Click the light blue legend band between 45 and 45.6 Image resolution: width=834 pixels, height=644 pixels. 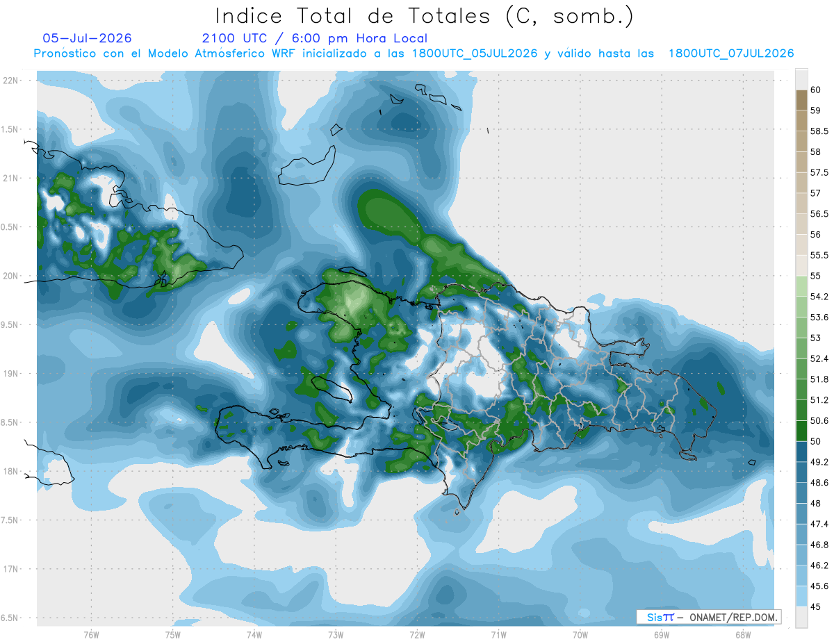[801, 597]
